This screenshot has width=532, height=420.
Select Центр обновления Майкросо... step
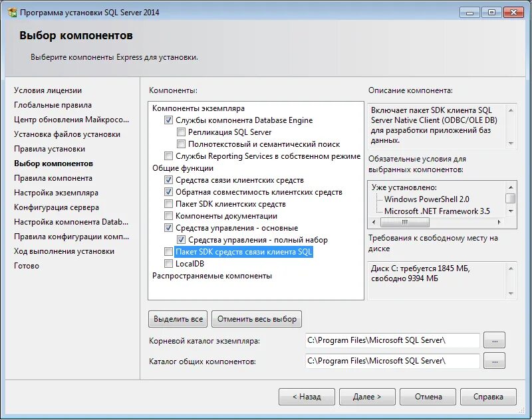click(x=72, y=120)
